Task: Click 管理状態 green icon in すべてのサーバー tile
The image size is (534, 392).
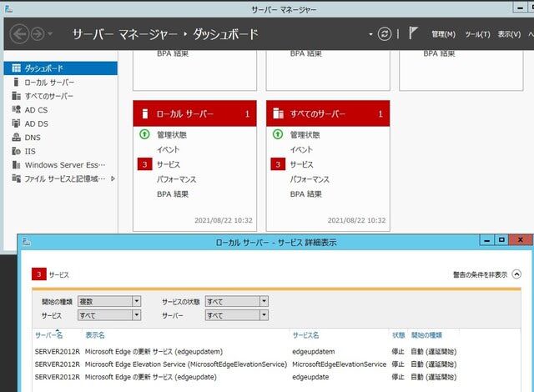Action: tap(278, 134)
